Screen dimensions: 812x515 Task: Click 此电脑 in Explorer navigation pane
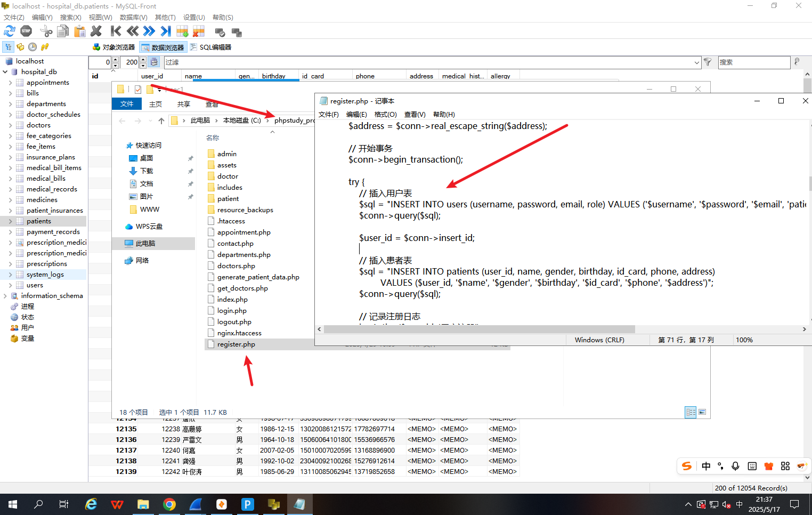click(145, 244)
